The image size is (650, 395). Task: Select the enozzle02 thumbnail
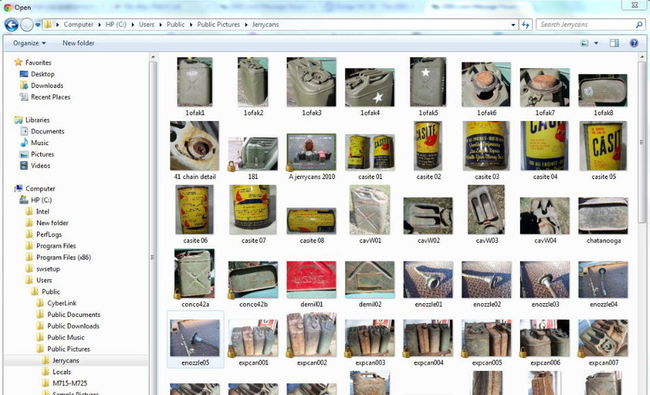tap(487, 279)
